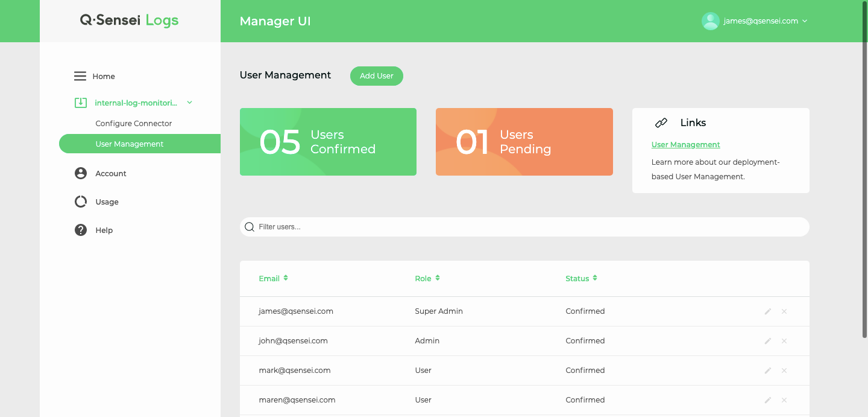Click the Help question mark icon
Screen dimensions: 868x417
click(x=81, y=230)
